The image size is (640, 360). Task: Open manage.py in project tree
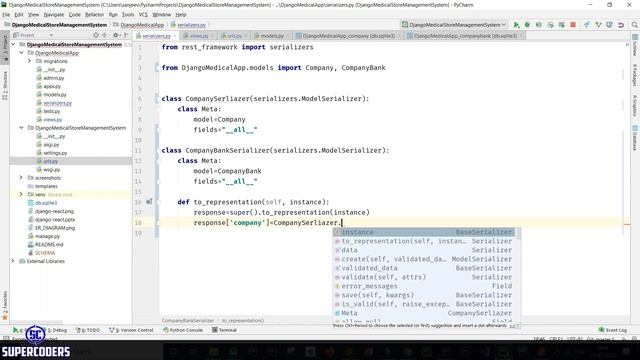(47, 236)
